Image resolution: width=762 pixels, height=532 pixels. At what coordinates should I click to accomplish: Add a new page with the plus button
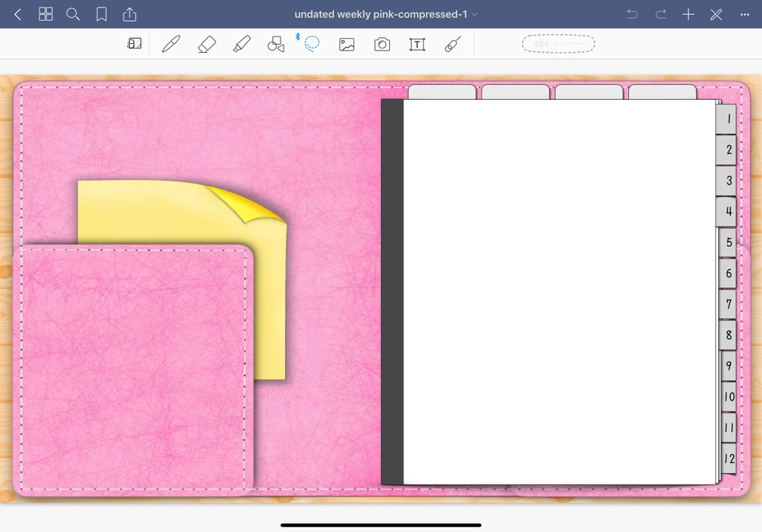pyautogui.click(x=688, y=13)
